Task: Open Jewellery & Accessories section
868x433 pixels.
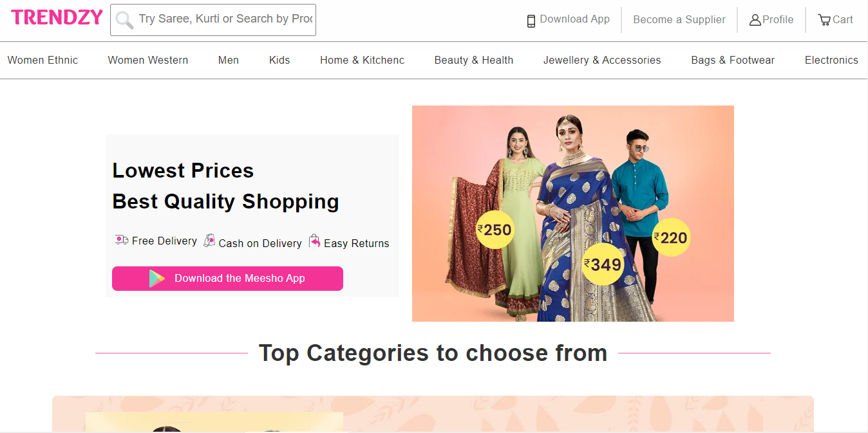Action: [602, 60]
